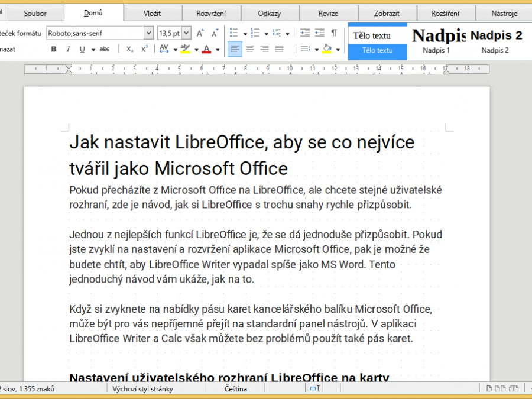Toggle bold formatting
The height and width of the screenshot is (399, 532).
pos(54,49)
